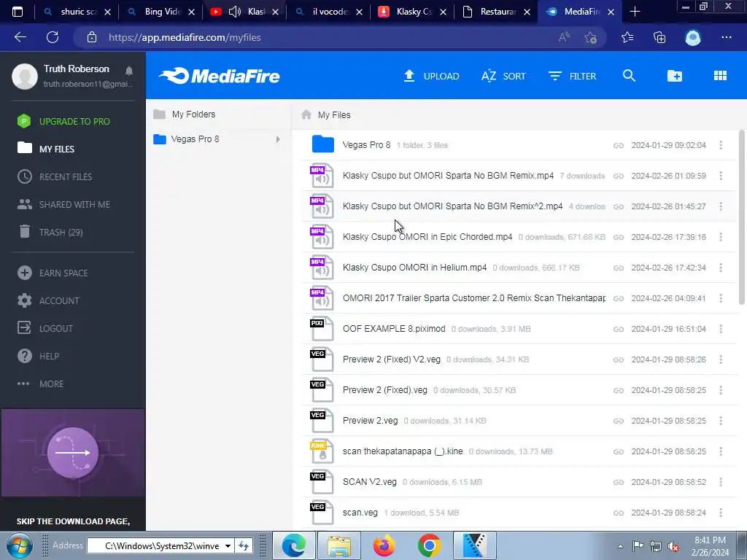This screenshot has height=560, width=747.
Task: Click PIXI file icon of OOF EXAMPLE 8
Action: click(322, 329)
